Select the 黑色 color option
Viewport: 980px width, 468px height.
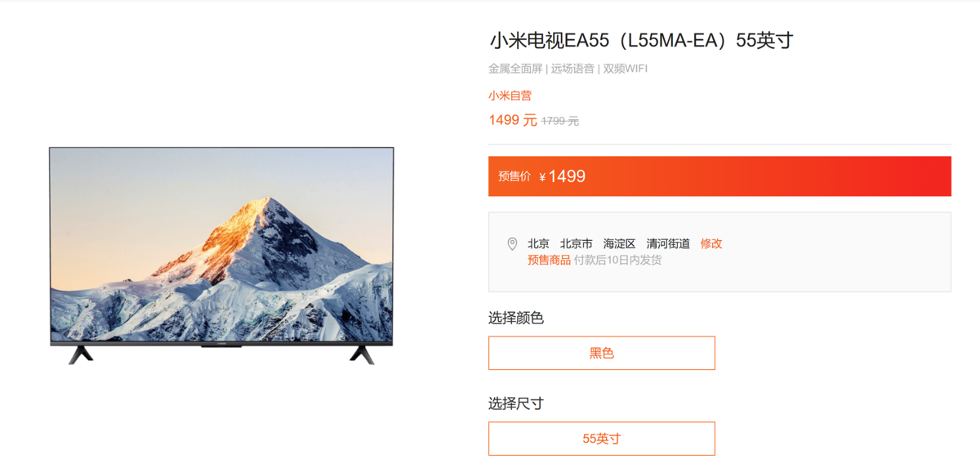point(602,353)
